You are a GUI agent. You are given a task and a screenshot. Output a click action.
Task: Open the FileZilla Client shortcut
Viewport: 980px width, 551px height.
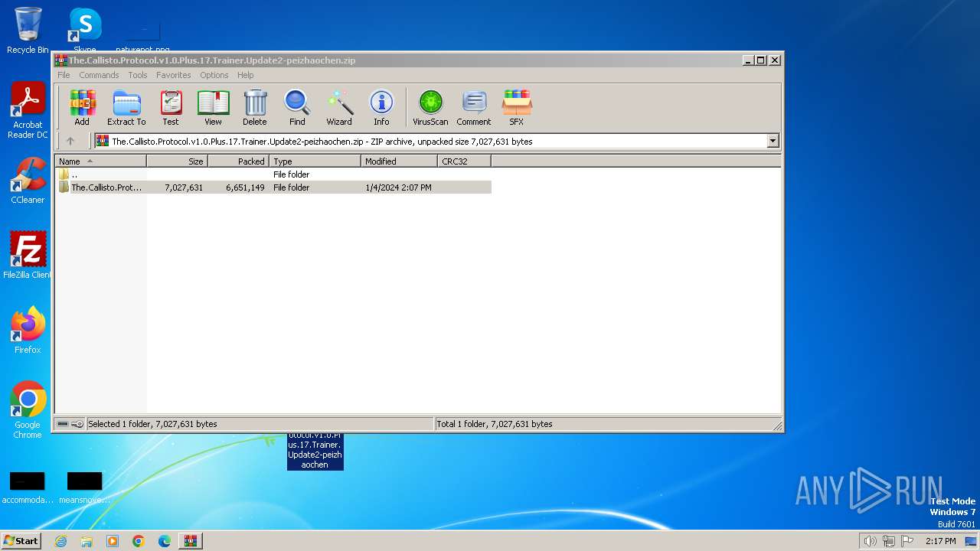28,255
